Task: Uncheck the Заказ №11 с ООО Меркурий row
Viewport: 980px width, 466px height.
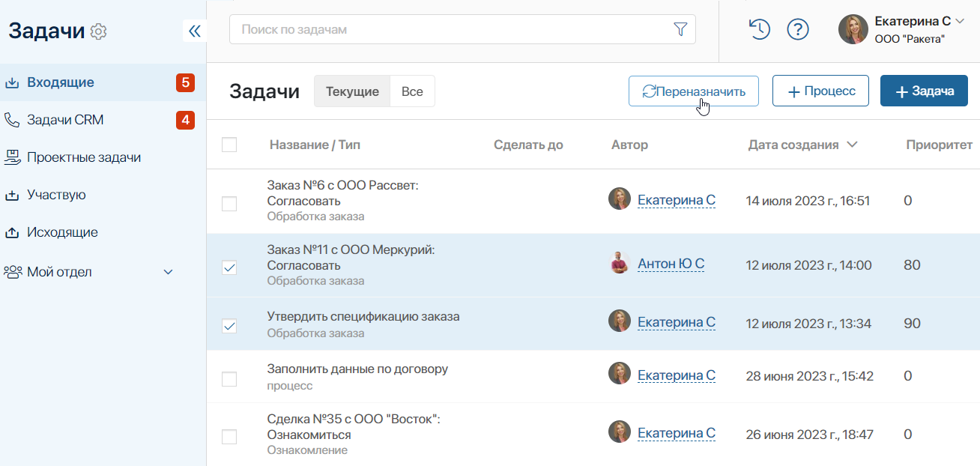Action: [x=229, y=267]
